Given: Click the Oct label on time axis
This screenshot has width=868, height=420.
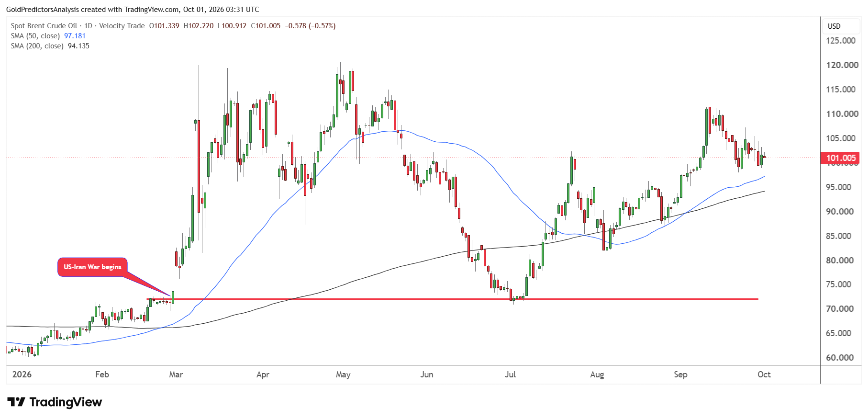Looking at the screenshot, I should point(764,375).
